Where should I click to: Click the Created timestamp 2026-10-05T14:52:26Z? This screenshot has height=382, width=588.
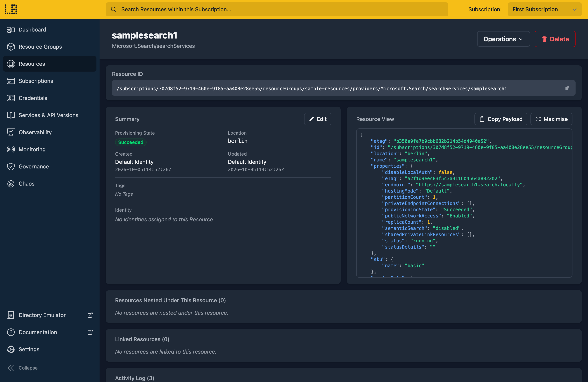pyautogui.click(x=143, y=169)
